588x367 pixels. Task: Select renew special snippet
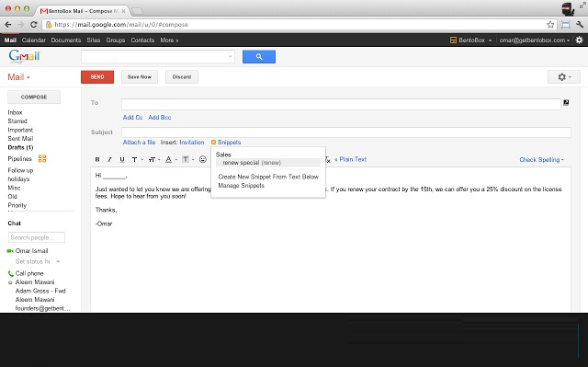point(268,163)
